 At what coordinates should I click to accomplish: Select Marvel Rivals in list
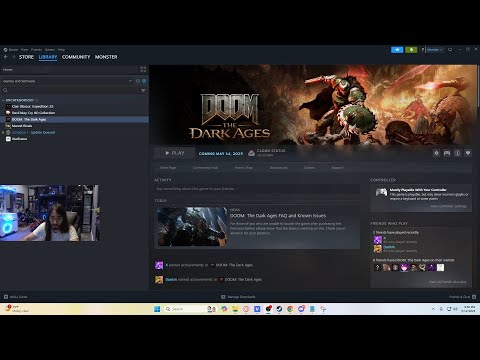pyautogui.click(x=74, y=126)
